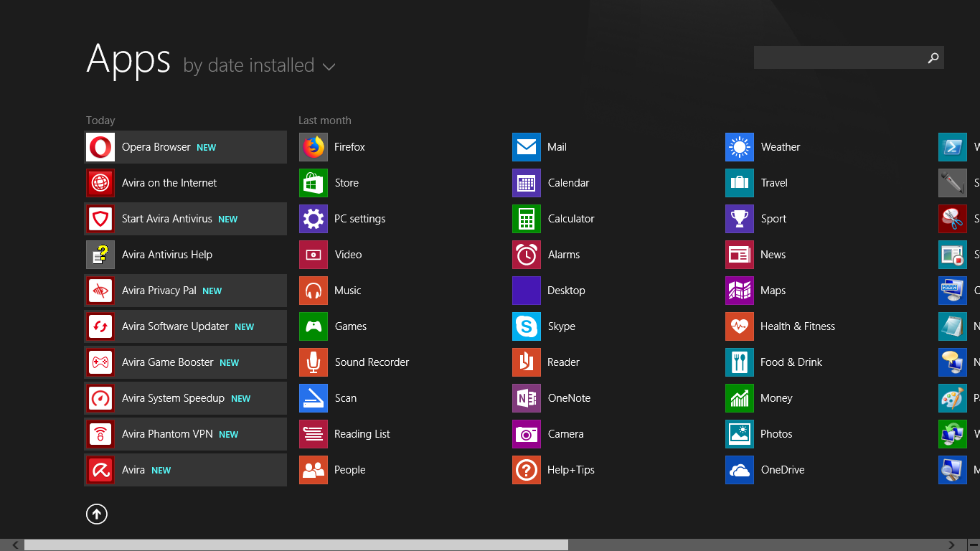This screenshot has width=980, height=551.
Task: Expand the 'by date installed' sort dropdown
Action: (259, 65)
